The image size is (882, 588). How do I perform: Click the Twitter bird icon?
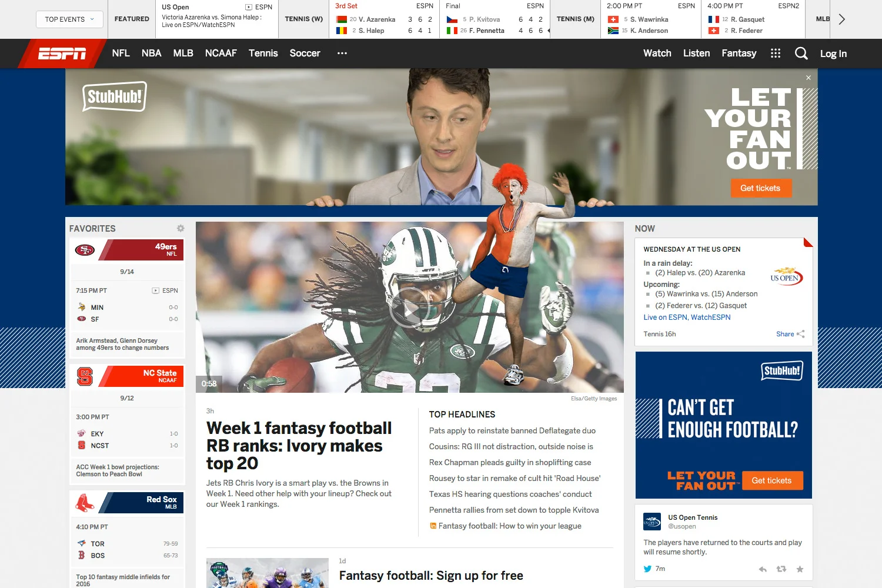pos(647,569)
